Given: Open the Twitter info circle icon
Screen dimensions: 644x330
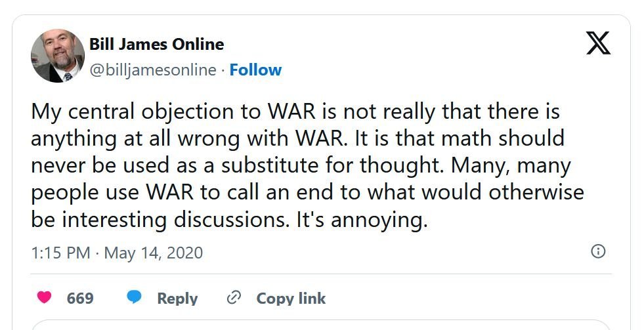Looking at the screenshot, I should click(x=598, y=251).
